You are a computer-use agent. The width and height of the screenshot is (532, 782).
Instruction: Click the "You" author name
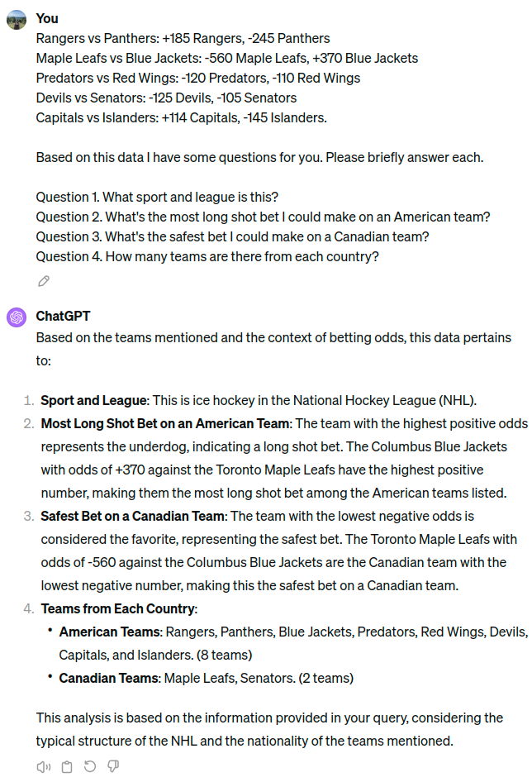tap(47, 18)
